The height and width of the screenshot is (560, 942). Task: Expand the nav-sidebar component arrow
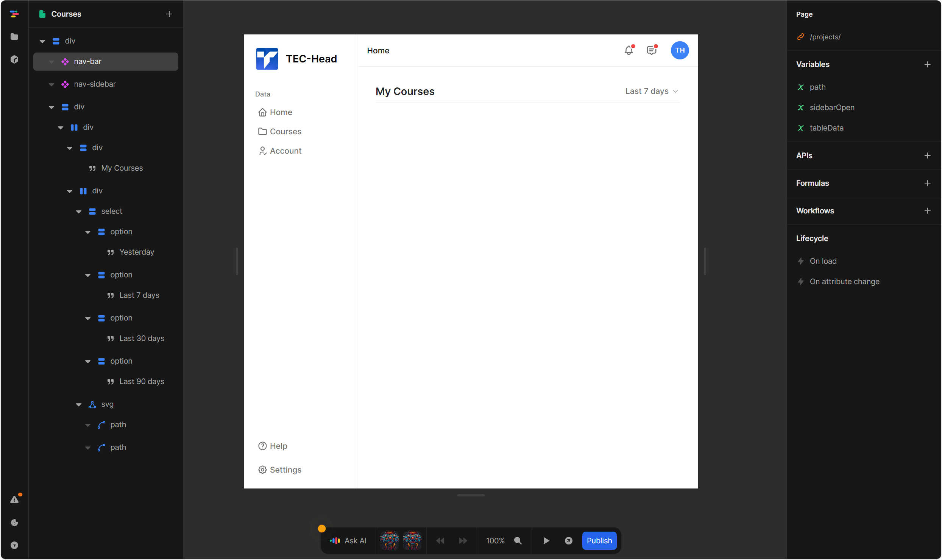(x=51, y=84)
